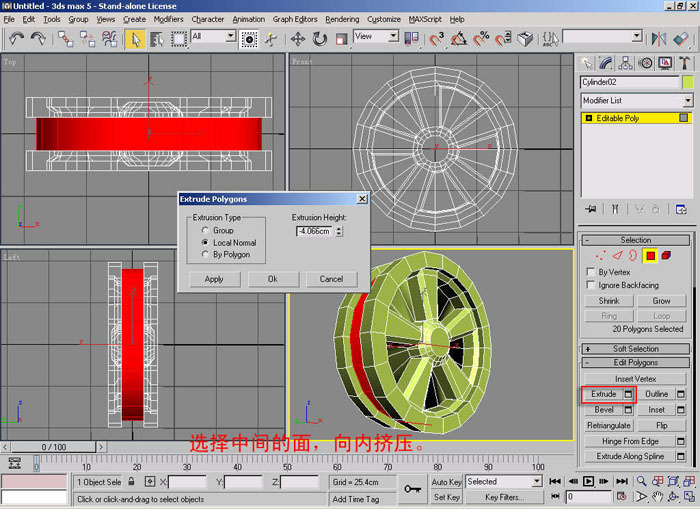700x509 pixels.
Task: Open the Utilities hammer panel tab
Action: 684,63
